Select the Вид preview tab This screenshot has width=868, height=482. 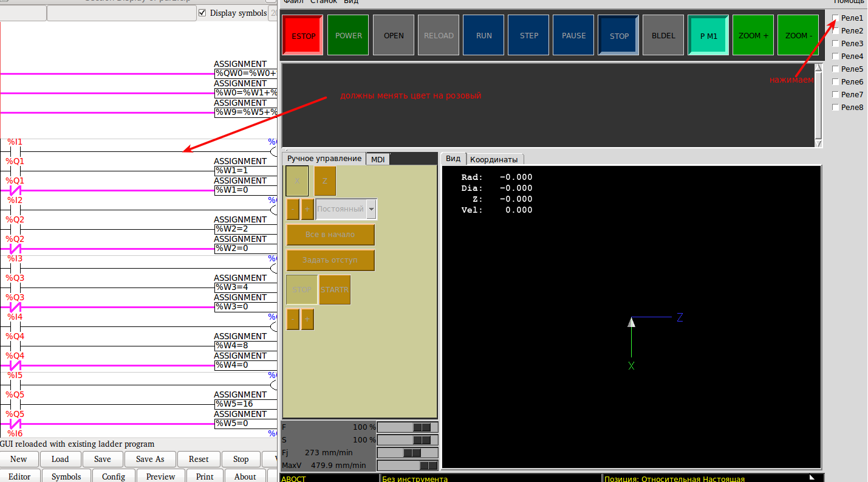453,159
